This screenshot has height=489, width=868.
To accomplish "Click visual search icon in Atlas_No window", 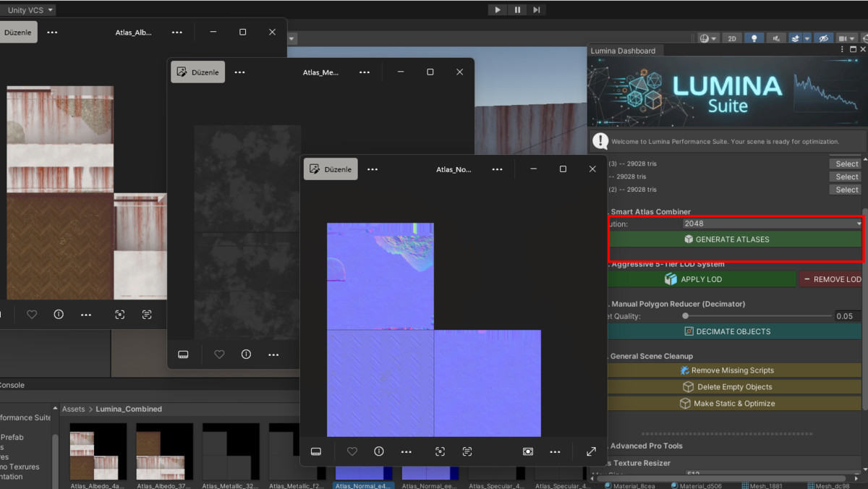I will (440, 451).
